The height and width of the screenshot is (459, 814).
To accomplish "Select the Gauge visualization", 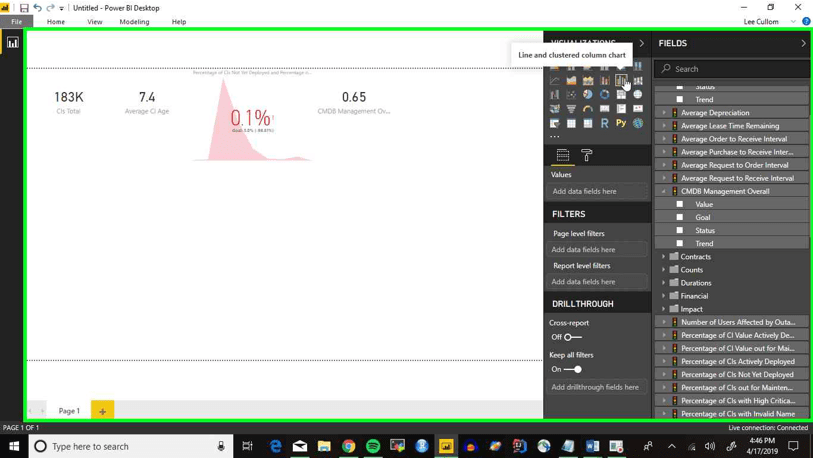I will tap(588, 109).
